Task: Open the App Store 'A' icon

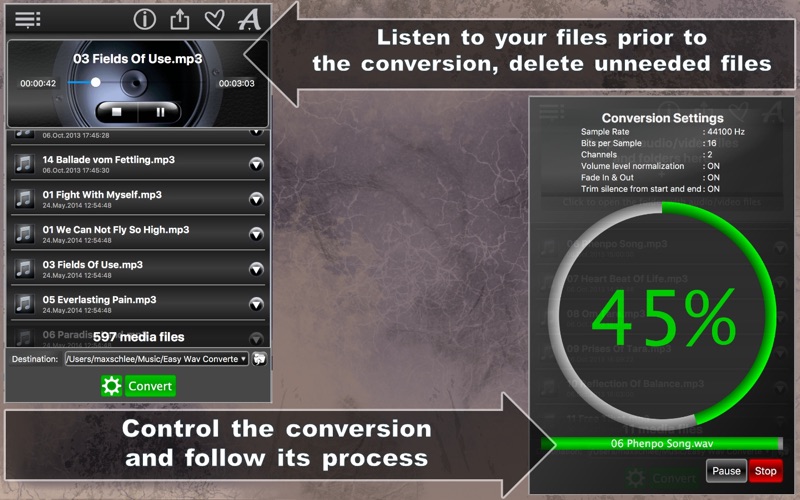Action: coord(249,19)
